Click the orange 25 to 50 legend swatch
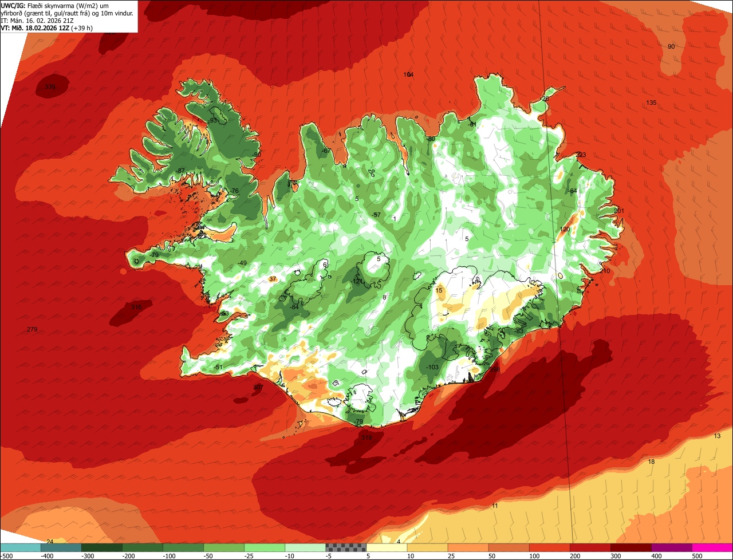Viewport: 733px width, 560px height. click(468, 547)
